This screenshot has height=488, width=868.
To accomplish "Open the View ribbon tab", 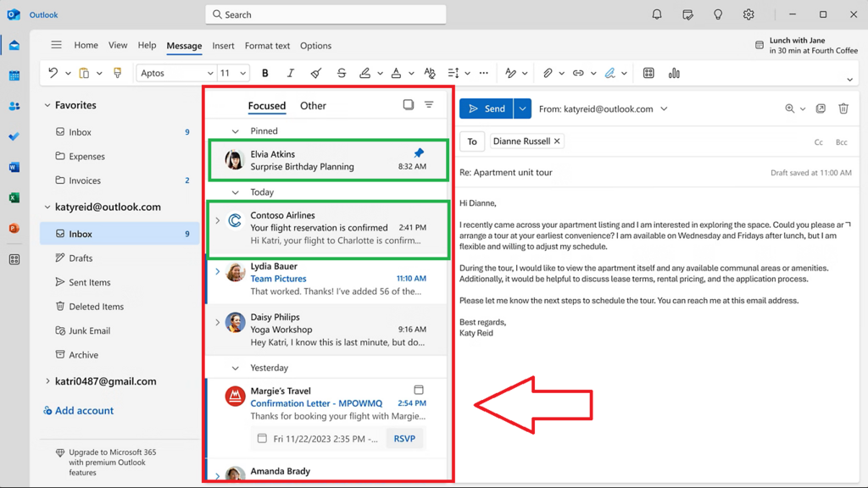I will 118,46.
